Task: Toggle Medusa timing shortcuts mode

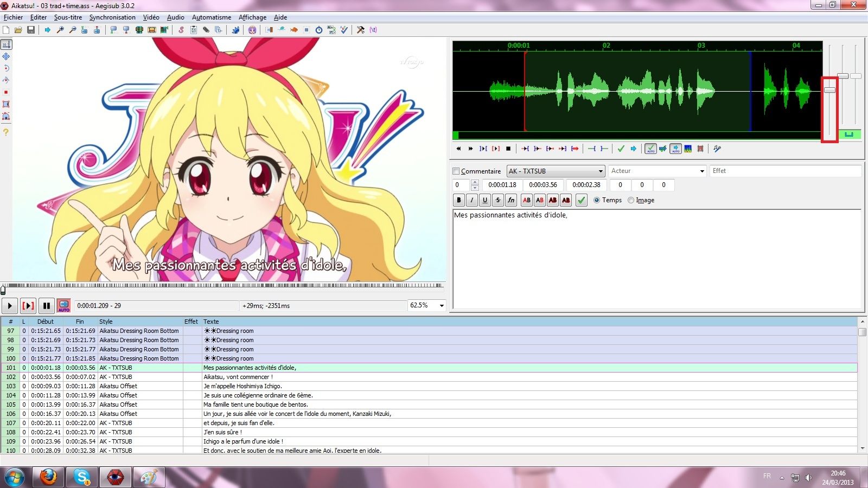Action: pyautogui.click(x=700, y=149)
